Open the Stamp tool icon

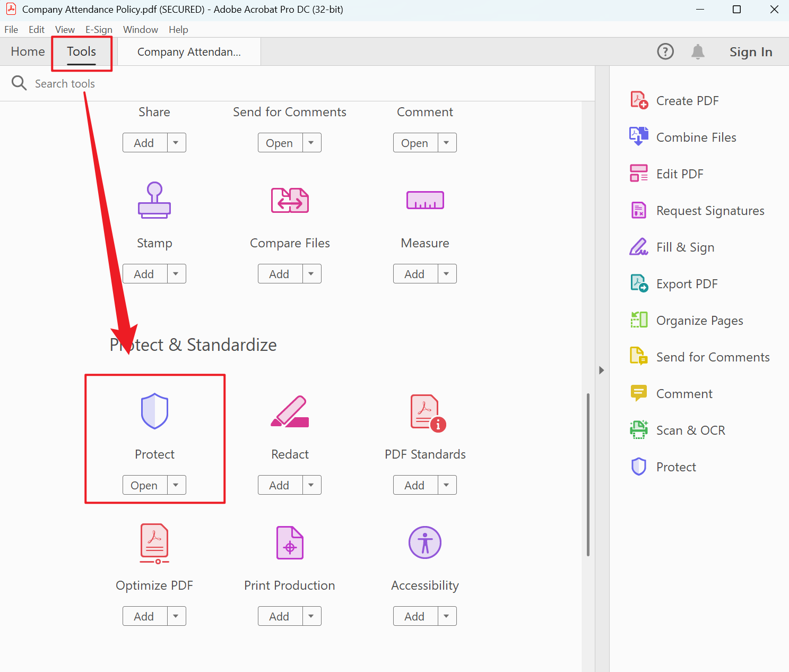(x=154, y=200)
